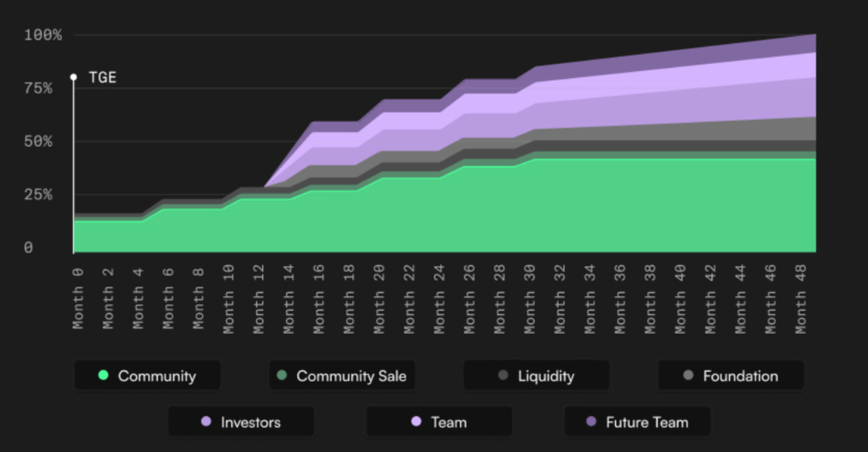
Task: Click the 100% y-axis label
Action: (43, 35)
